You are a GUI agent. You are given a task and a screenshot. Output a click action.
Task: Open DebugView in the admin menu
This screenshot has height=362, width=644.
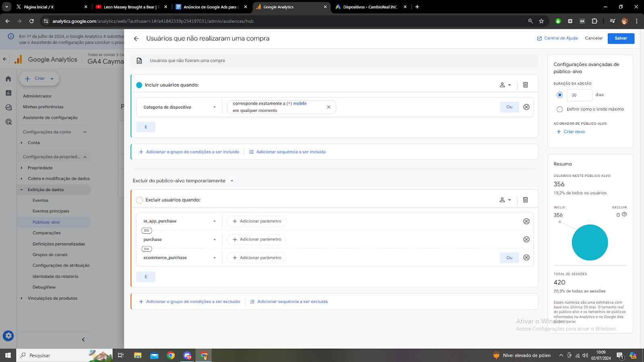[x=44, y=287]
